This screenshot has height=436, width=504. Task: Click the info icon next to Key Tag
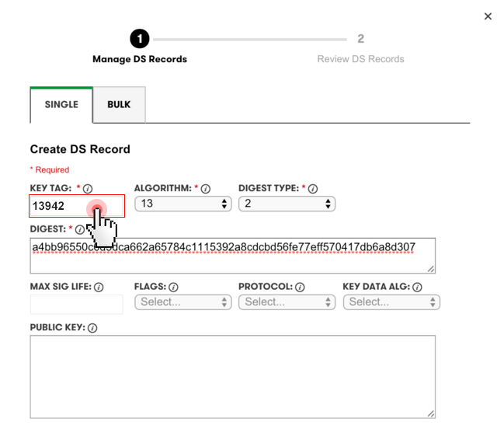tap(88, 189)
